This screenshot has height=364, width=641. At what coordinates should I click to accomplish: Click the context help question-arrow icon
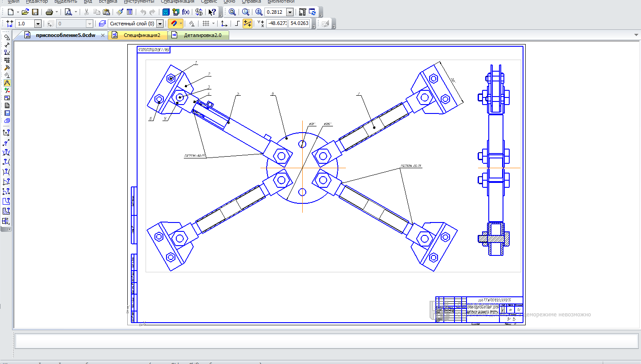pyautogui.click(x=212, y=12)
